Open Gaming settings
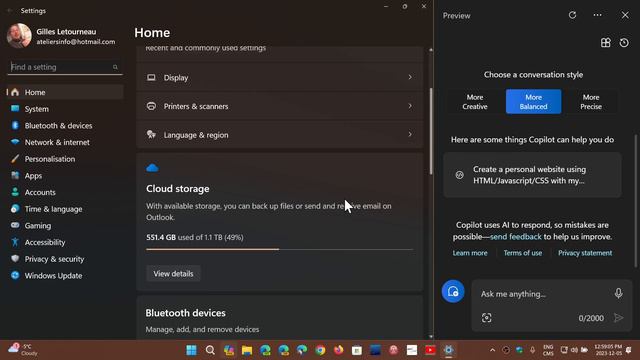Image resolution: width=640 pixels, height=360 pixels. click(65, 226)
